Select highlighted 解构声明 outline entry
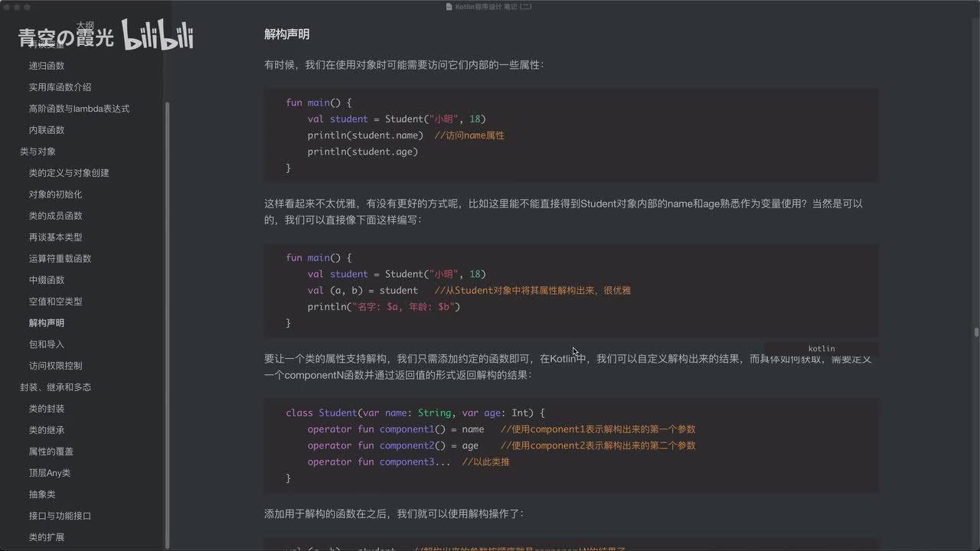 [x=47, y=323]
